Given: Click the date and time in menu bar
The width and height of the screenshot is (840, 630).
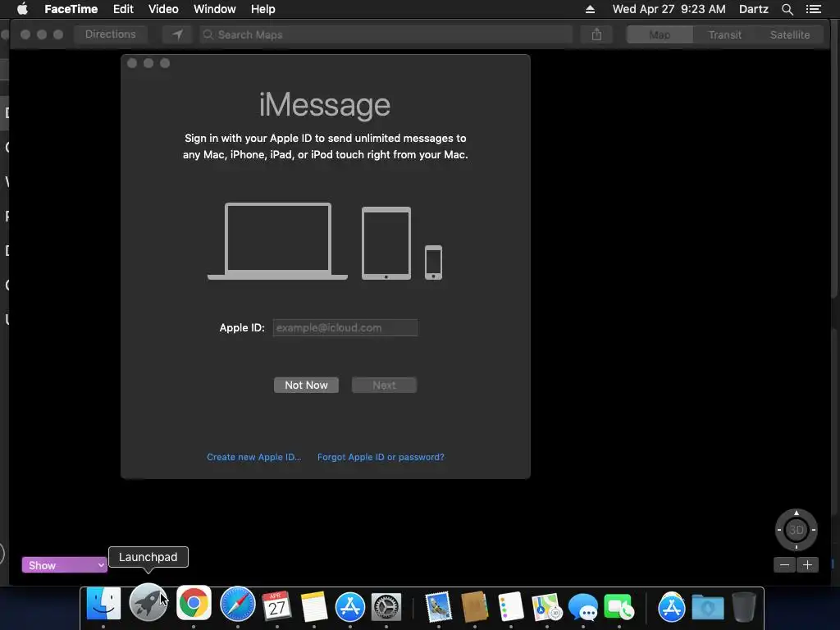Looking at the screenshot, I should (x=669, y=9).
